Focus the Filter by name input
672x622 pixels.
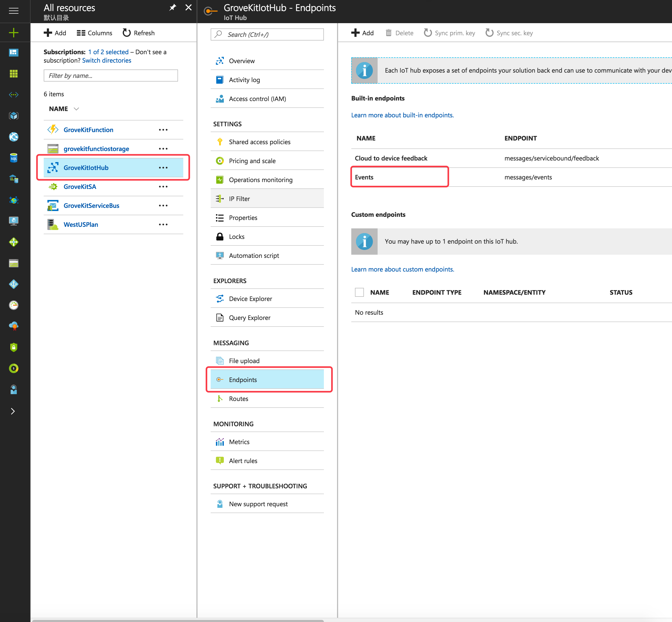[x=111, y=76]
